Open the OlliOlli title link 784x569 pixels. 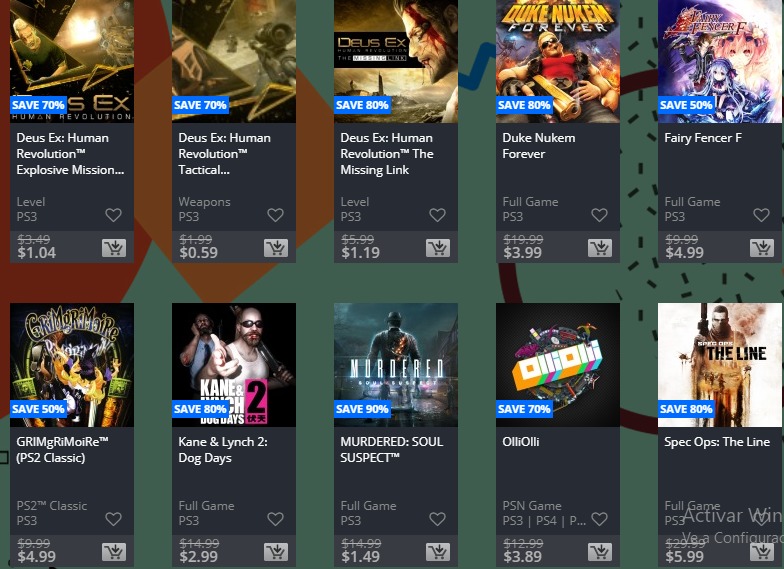520,442
